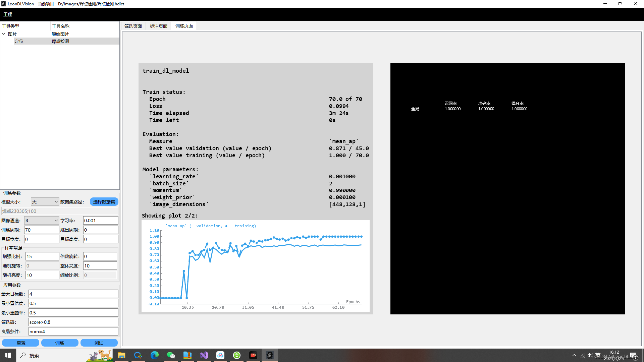Open Visual Studio from the taskbar
The image size is (644, 362).
[204, 355]
